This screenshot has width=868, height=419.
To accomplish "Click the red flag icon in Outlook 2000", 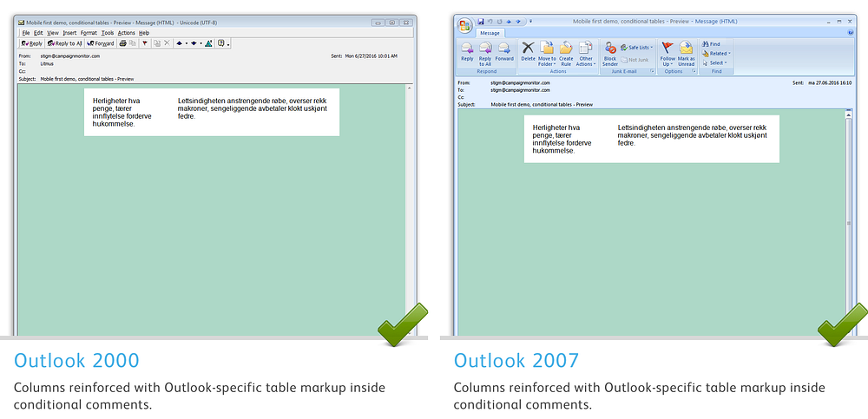I will click(145, 43).
